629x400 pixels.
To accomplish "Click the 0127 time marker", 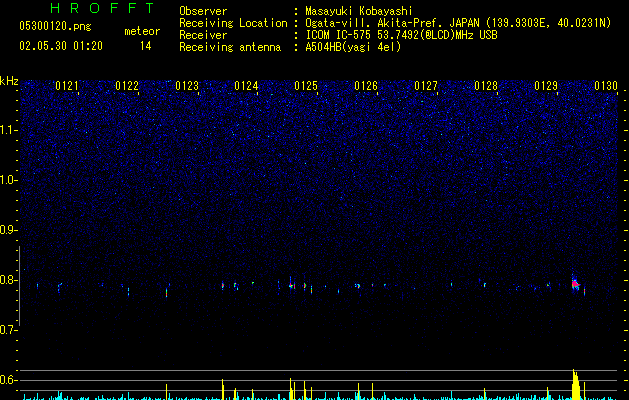I will click(x=426, y=86).
